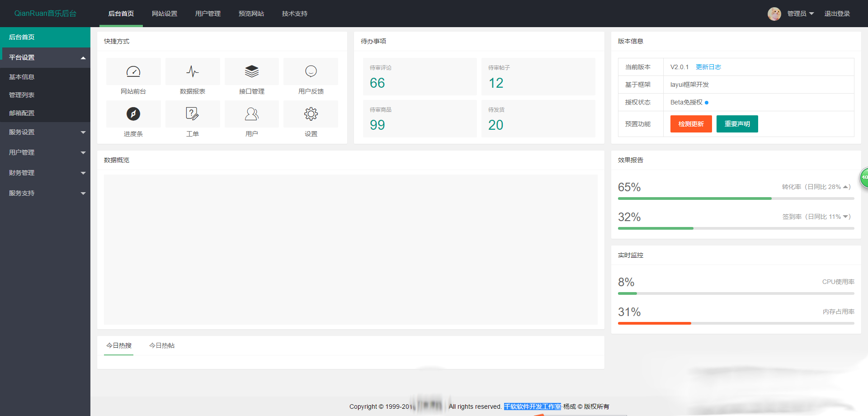Open the 接口管理 layers shortcut icon
This screenshot has height=416, width=868.
(x=252, y=71)
